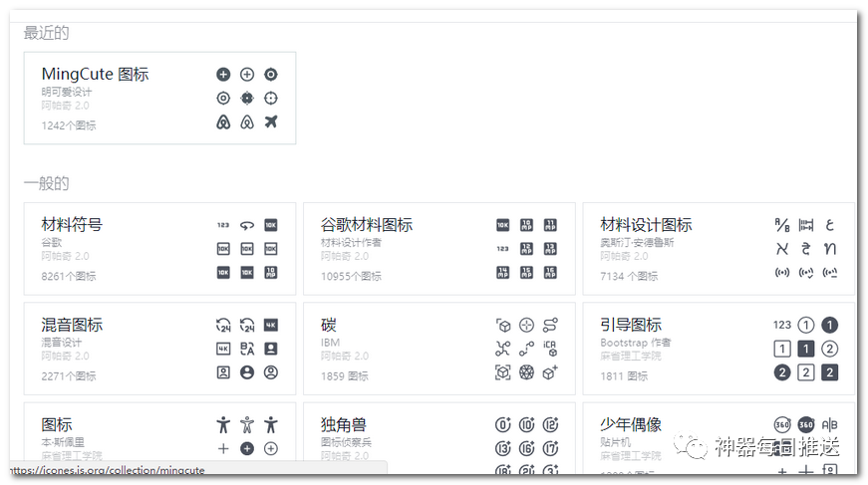This screenshot has height=485, width=868.
Task: Click the abacus icon in 材料设计图标 card
Action: (806, 225)
